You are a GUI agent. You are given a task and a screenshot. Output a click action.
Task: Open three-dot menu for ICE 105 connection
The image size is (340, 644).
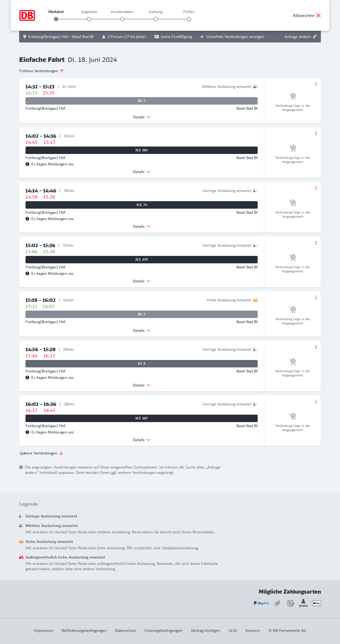click(x=316, y=134)
